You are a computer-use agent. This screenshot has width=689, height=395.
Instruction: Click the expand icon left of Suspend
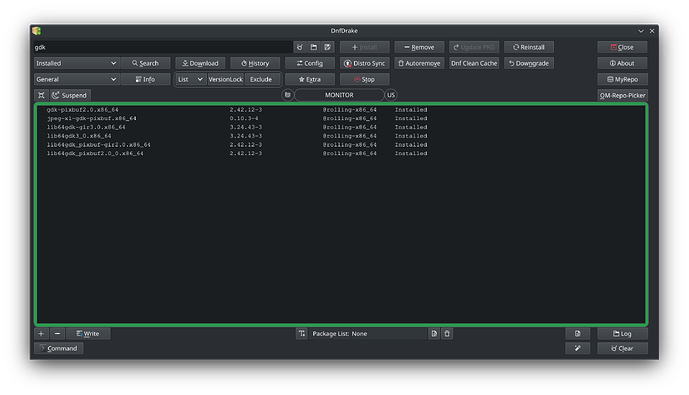point(41,95)
